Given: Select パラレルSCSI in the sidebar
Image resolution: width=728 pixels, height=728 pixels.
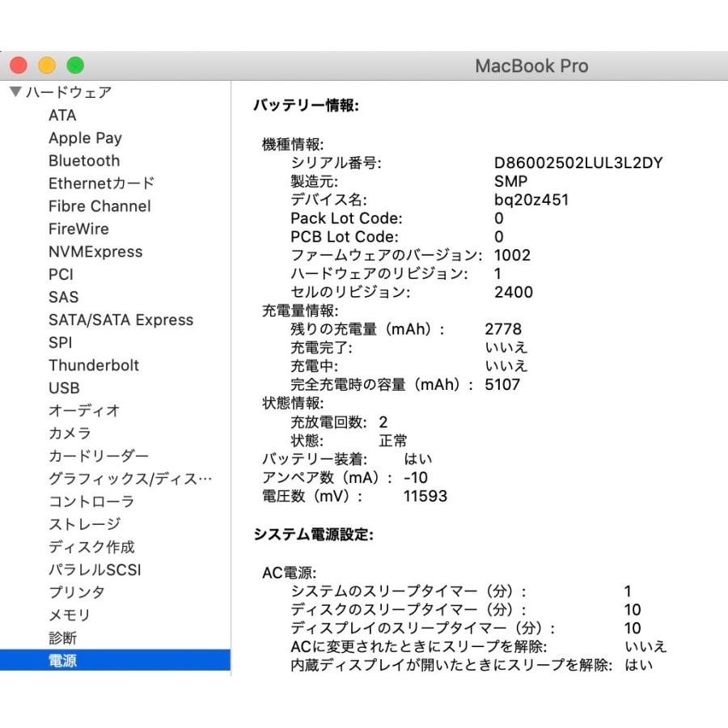Looking at the screenshot, I should [x=95, y=569].
